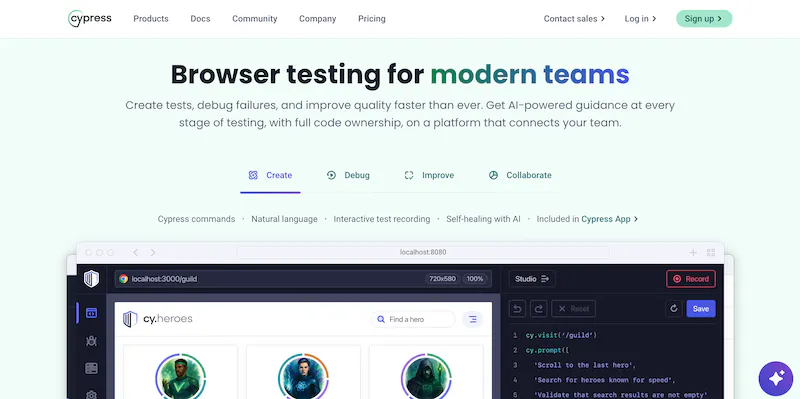Screen dimensions: 800x399
Task: Switch to the Debug tab
Action: coord(348,176)
